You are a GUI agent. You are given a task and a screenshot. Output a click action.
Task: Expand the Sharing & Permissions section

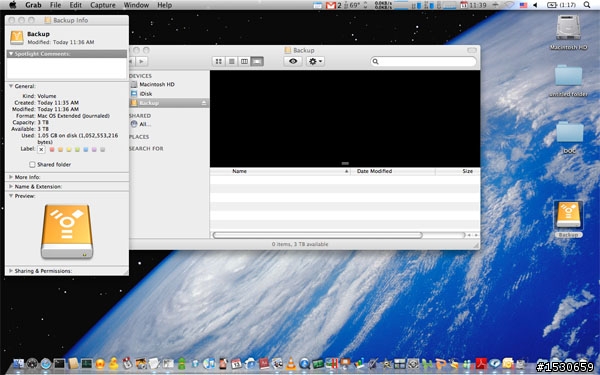click(x=11, y=271)
